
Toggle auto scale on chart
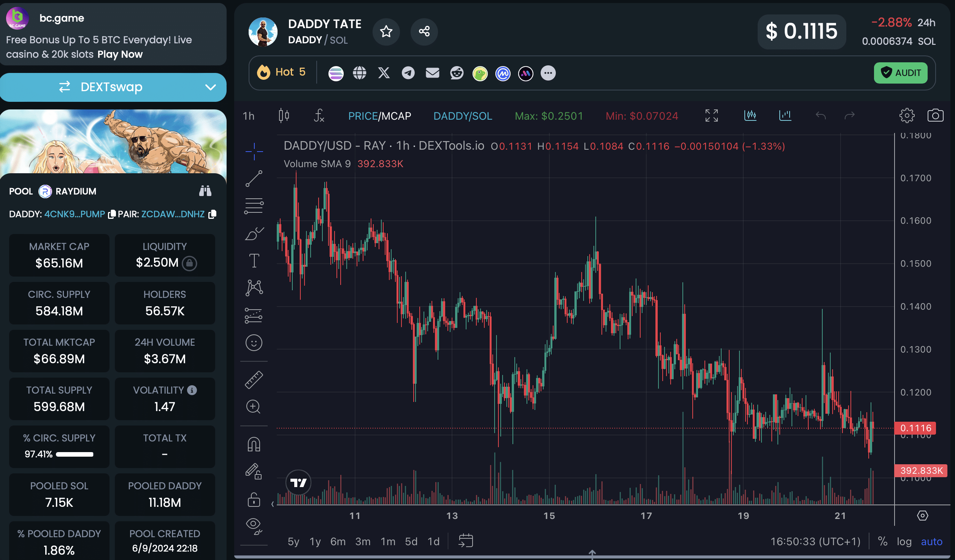point(932,541)
